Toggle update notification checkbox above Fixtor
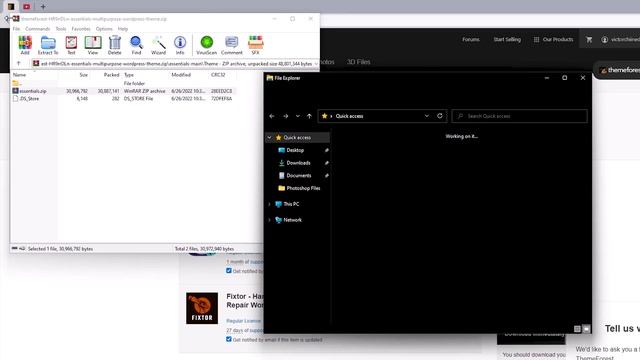The height and width of the screenshot is (360, 640). click(229, 271)
